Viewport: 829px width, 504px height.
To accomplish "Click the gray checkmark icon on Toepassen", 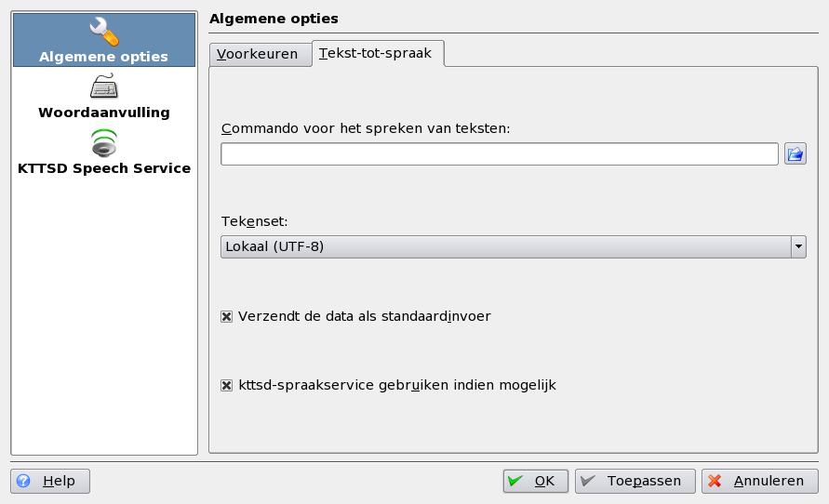I will 588,481.
